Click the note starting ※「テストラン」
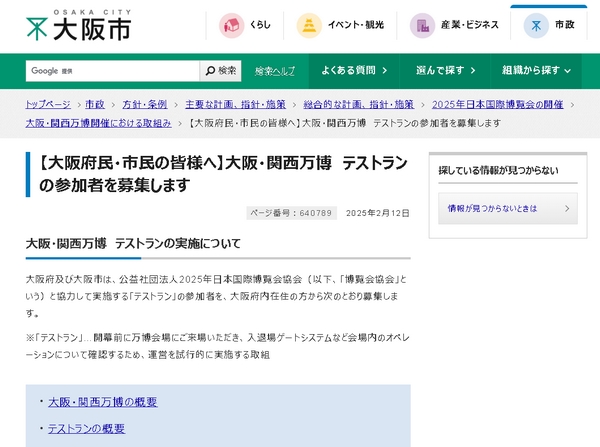 (x=217, y=346)
